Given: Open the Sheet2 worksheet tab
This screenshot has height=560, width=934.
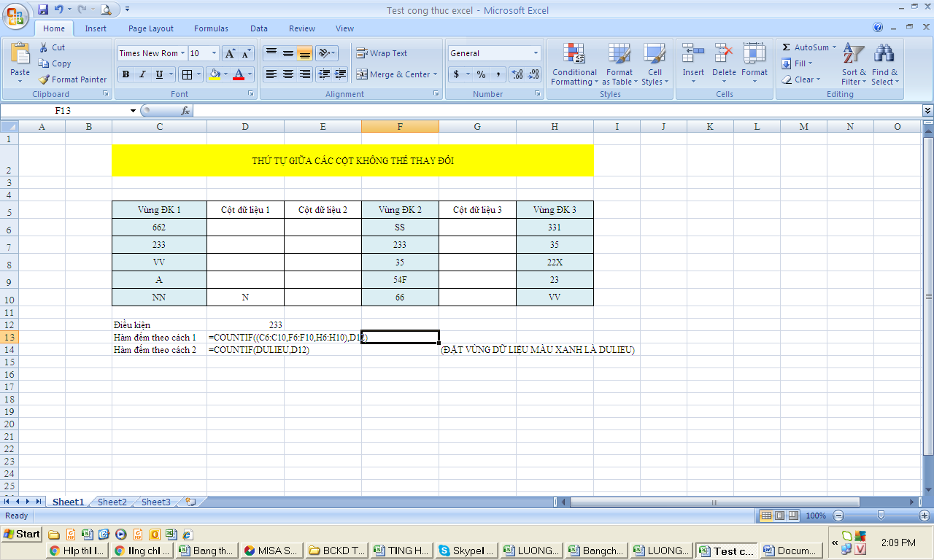Looking at the screenshot, I should click(x=112, y=502).
